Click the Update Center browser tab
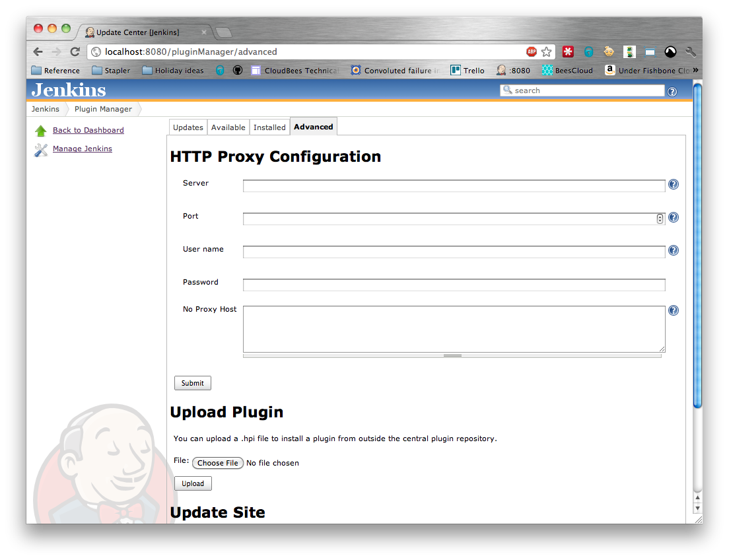 (x=144, y=32)
